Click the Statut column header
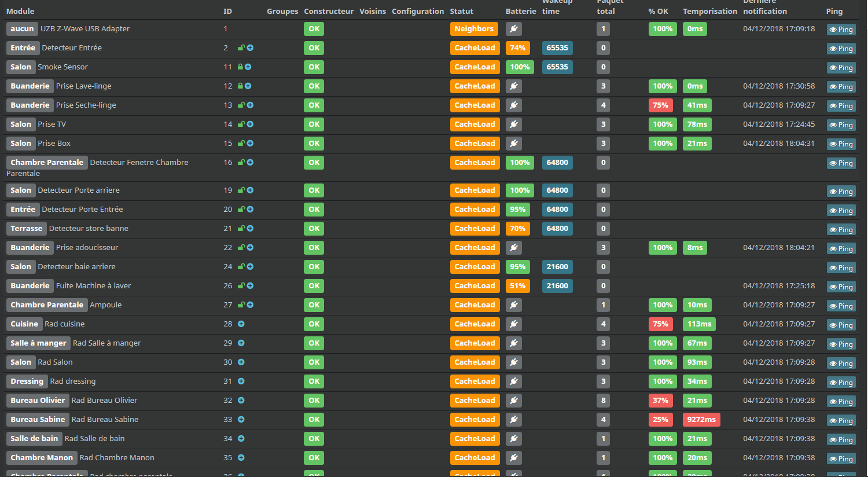The height and width of the screenshot is (477, 868). [462, 11]
